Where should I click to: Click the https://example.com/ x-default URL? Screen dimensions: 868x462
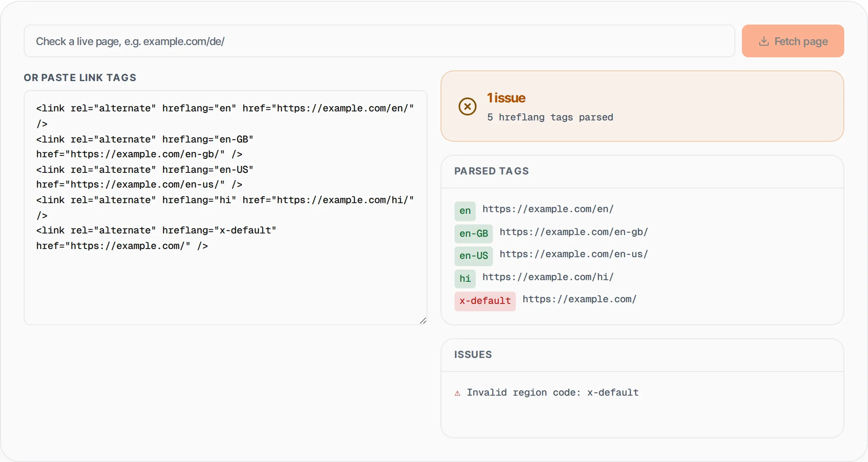579,299
